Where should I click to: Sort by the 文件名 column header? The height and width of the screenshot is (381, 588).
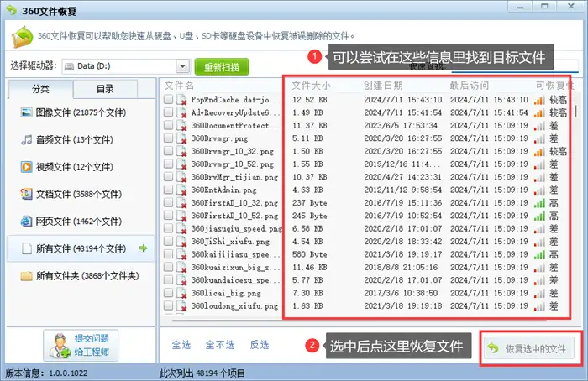(179, 86)
